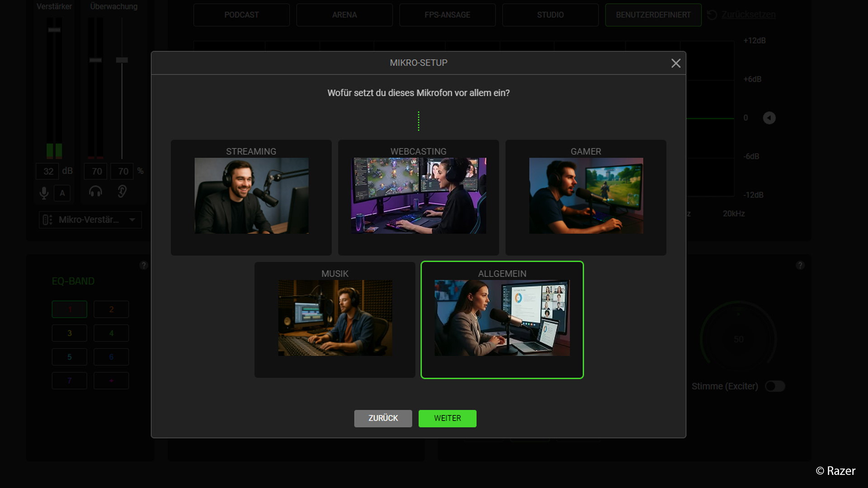The width and height of the screenshot is (868, 488).
Task: Toggle the auto gain A button
Action: click(x=62, y=193)
